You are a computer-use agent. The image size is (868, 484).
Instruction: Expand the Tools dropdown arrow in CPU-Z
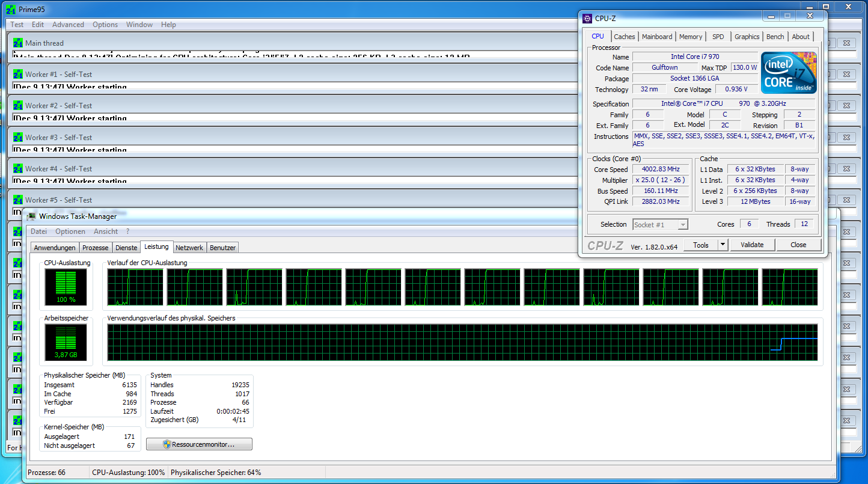pos(723,245)
